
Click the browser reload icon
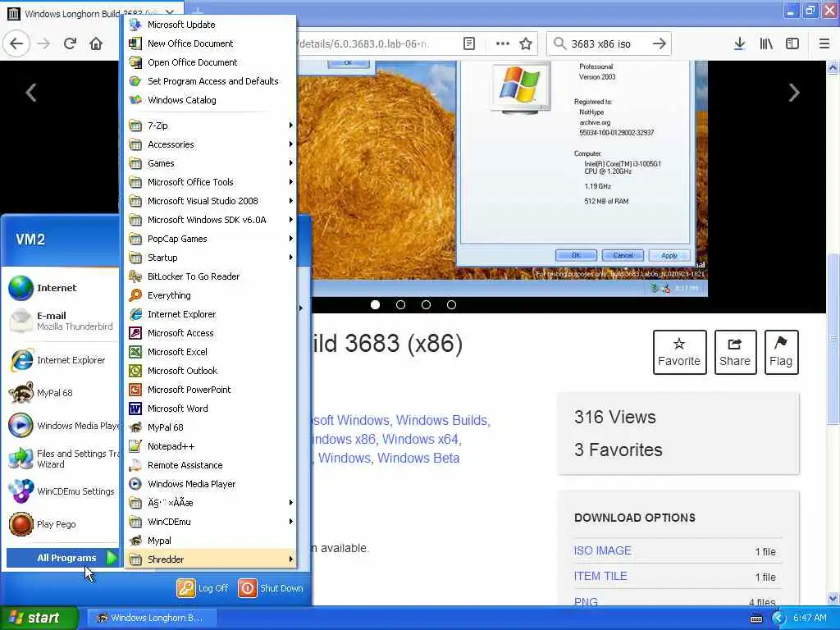pyautogui.click(x=70, y=43)
